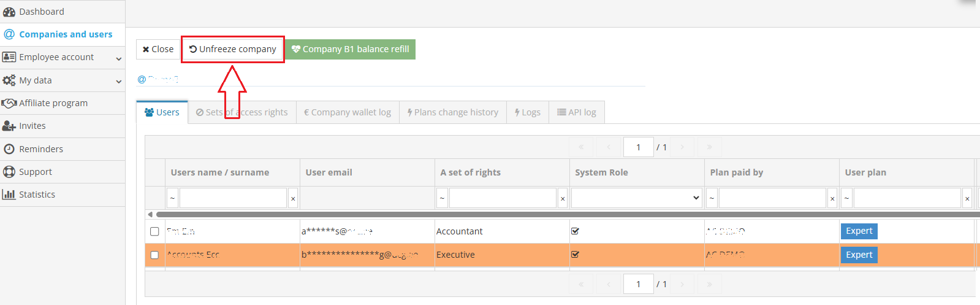Open the Plans change history tab

453,112
